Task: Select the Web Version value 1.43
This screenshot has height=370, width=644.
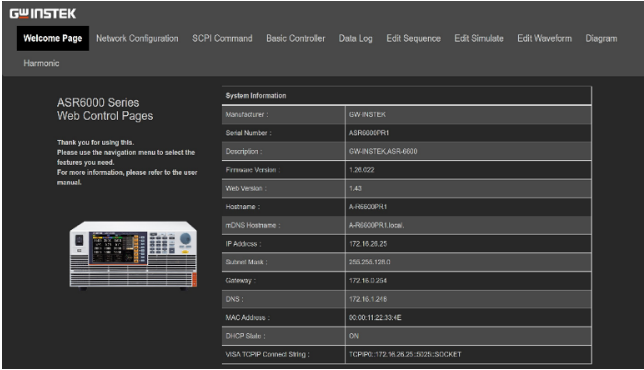Action: point(355,188)
